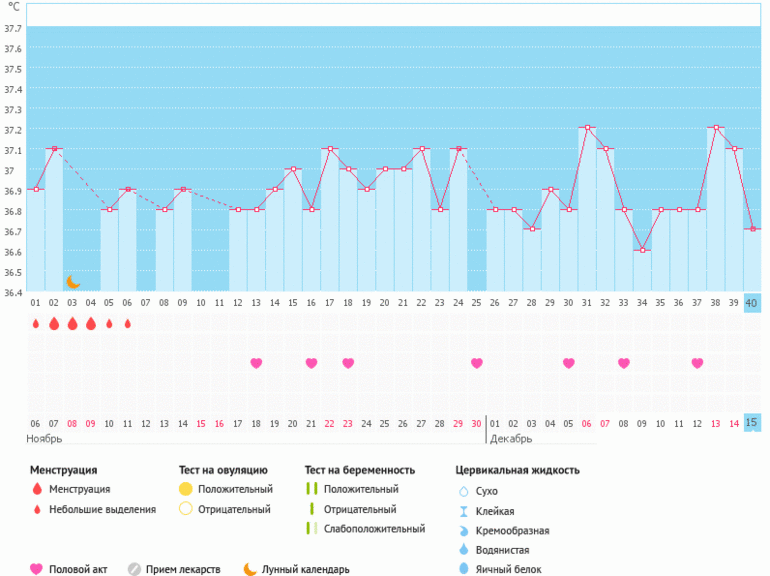
Task: Click the small discharge drop on cycle day 06
Action: tap(127, 324)
